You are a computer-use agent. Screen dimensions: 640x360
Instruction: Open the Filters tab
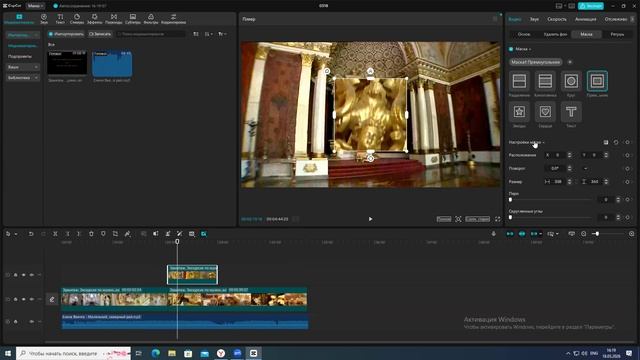coord(151,19)
